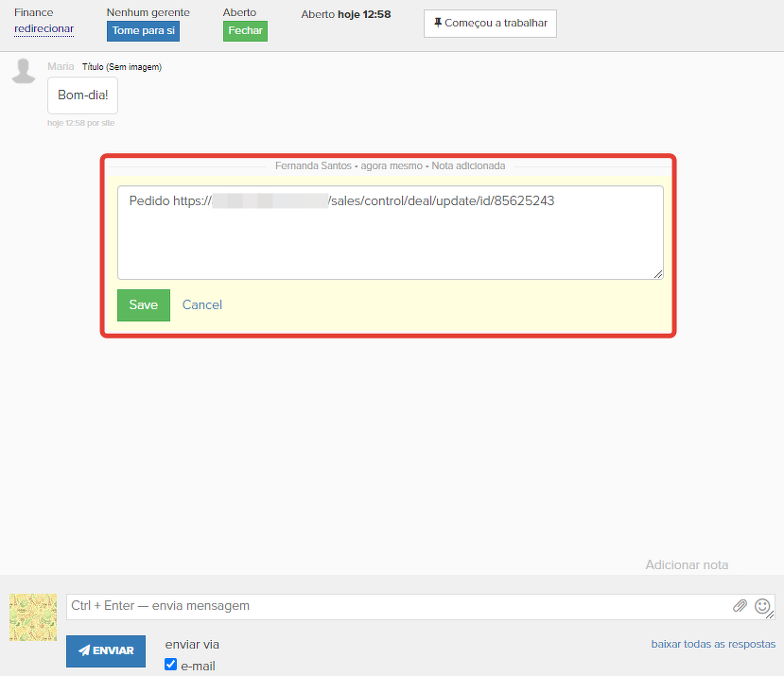The width and height of the screenshot is (784, 676).
Task: Cancel the note editing
Action: point(202,305)
